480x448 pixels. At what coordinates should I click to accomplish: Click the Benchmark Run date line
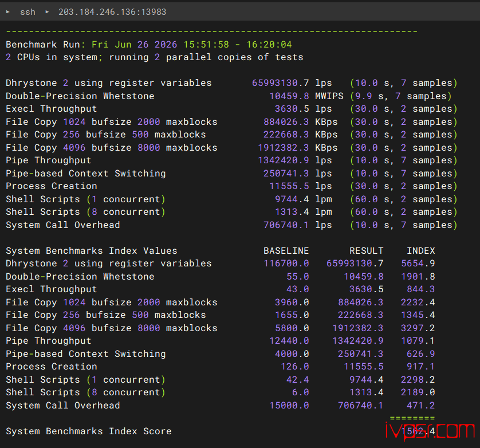[x=149, y=45]
